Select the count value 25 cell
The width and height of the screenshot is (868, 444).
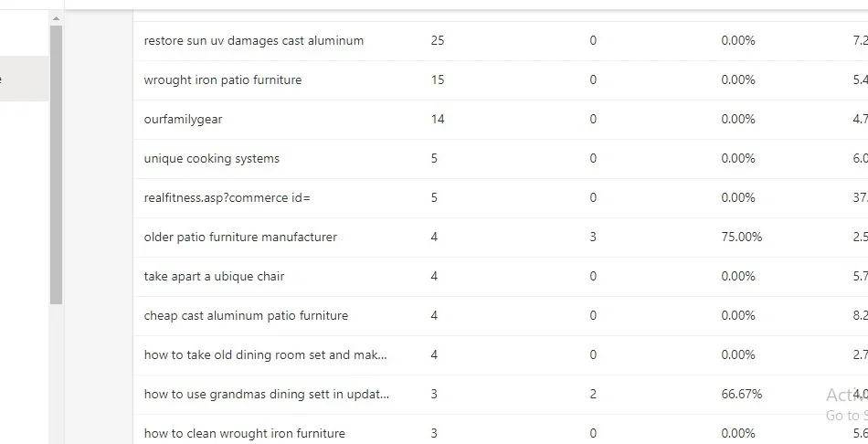click(x=438, y=41)
